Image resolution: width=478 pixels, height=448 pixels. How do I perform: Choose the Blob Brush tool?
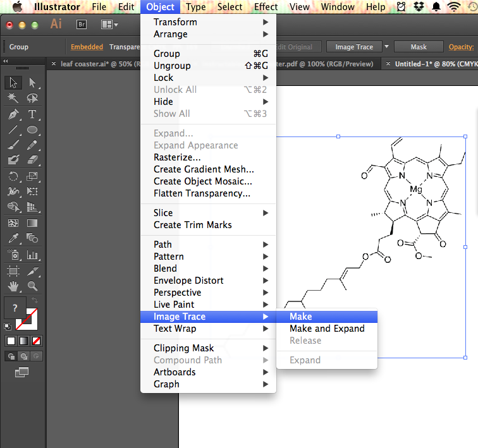(x=13, y=160)
